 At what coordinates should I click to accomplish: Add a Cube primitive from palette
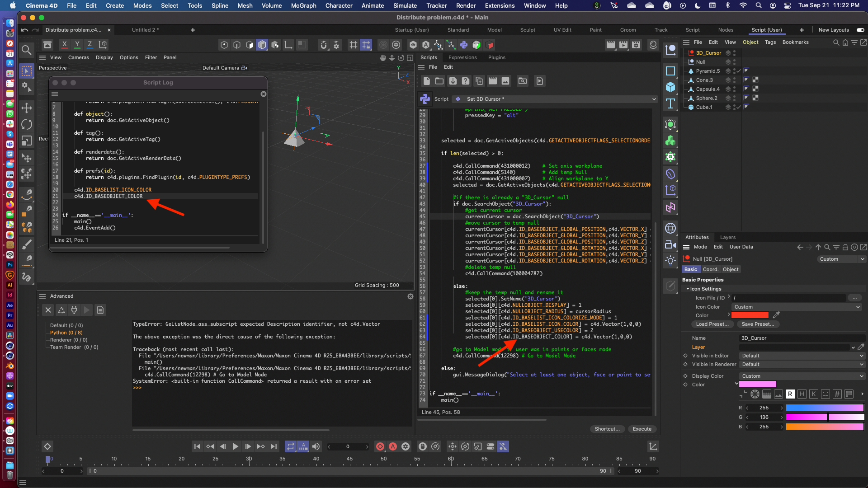[670, 87]
